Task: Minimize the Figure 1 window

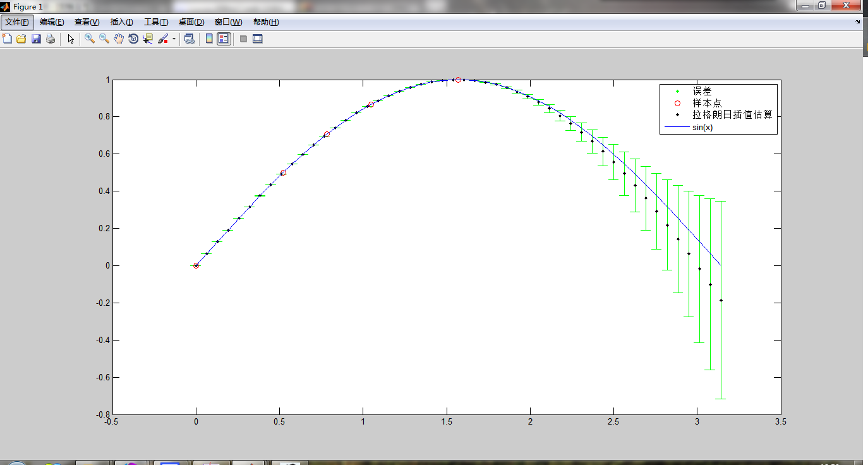Action: (x=804, y=6)
